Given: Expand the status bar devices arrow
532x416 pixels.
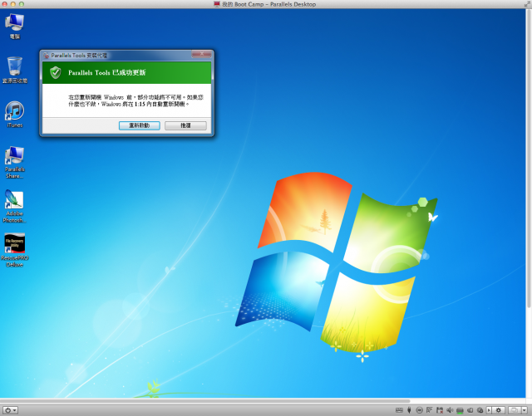Looking at the screenshot, I should tap(489, 410).
